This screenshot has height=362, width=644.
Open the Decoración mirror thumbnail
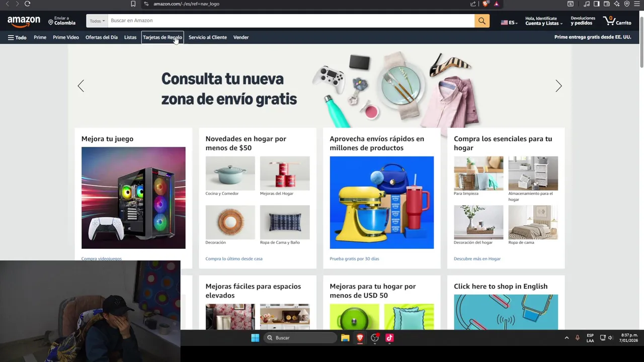230,222
